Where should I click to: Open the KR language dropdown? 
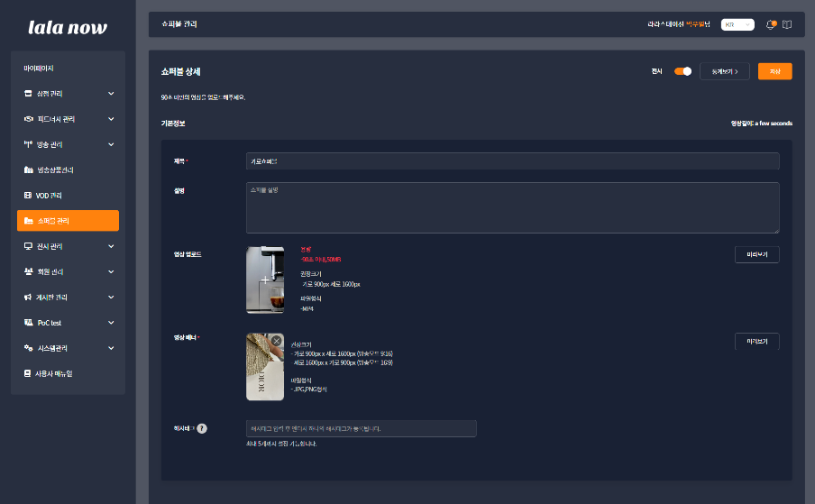click(x=737, y=24)
